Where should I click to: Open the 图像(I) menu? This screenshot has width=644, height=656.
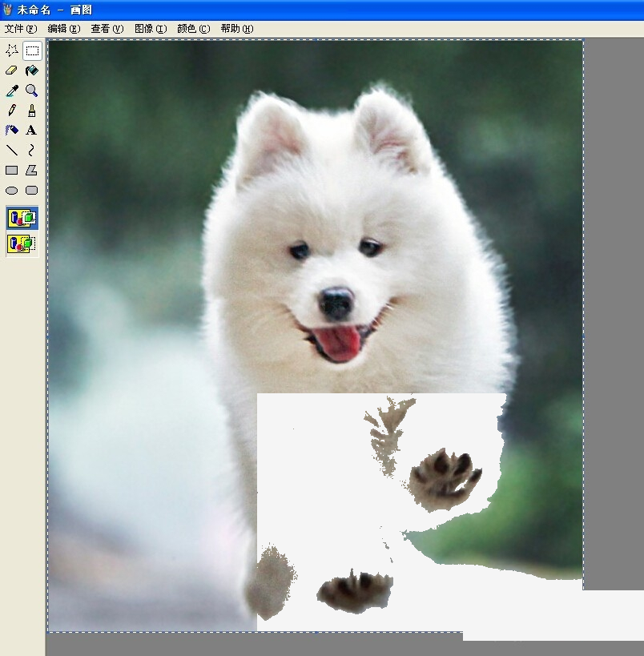(x=151, y=29)
